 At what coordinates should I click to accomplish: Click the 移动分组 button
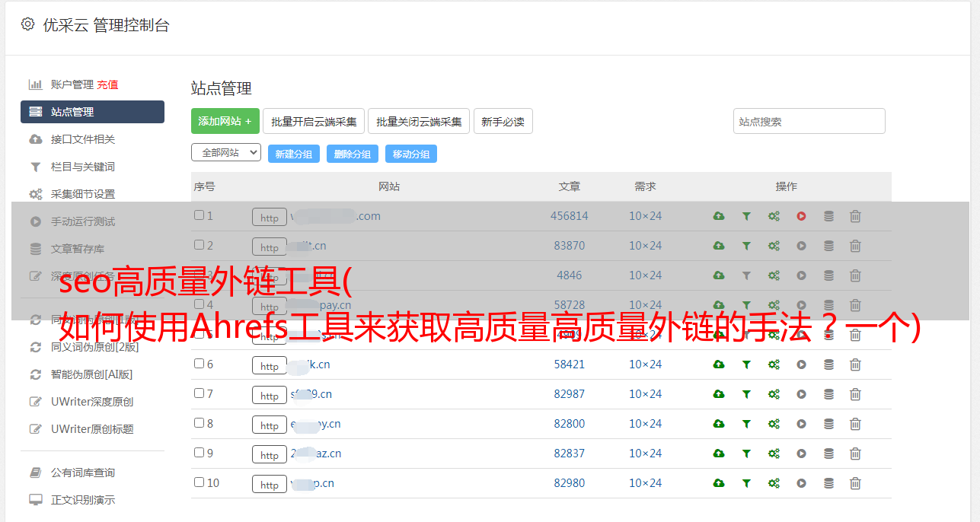[411, 154]
